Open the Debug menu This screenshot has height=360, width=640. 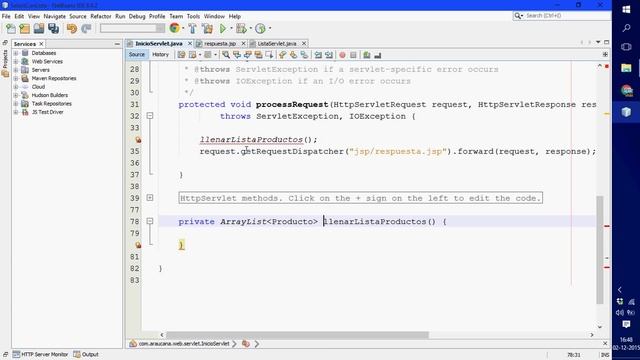pyautogui.click(x=137, y=16)
